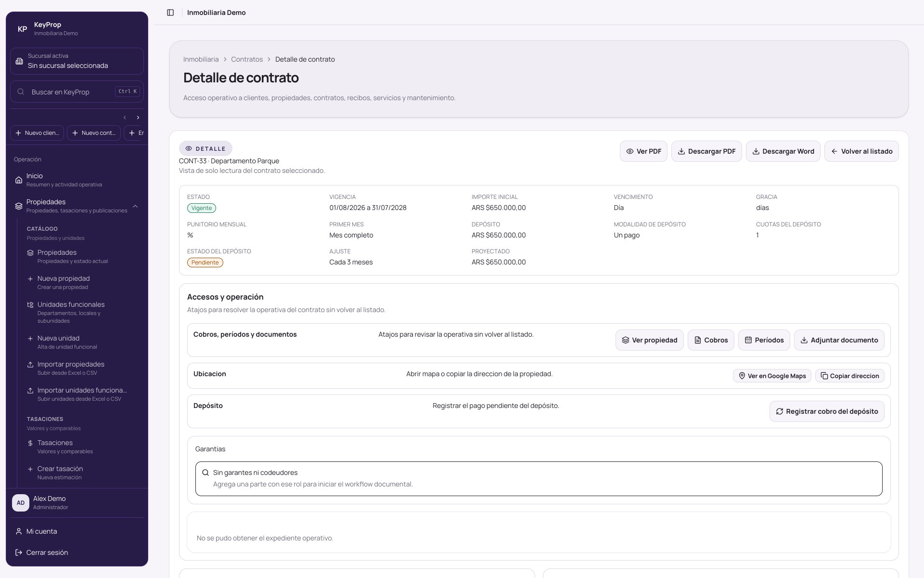The height and width of the screenshot is (578, 924).
Task: Click the catalog Propiedades layers icon
Action: (x=30, y=253)
